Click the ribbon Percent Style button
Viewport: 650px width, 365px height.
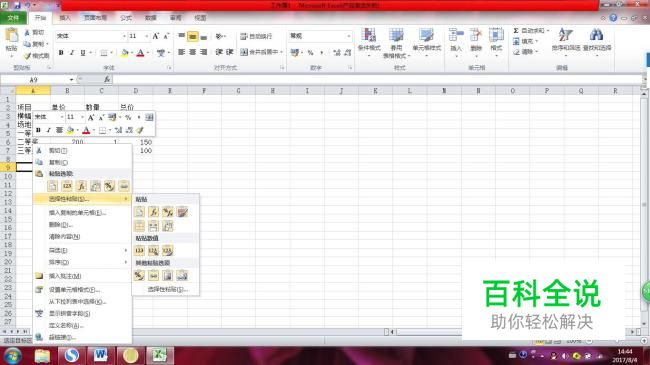(x=310, y=53)
